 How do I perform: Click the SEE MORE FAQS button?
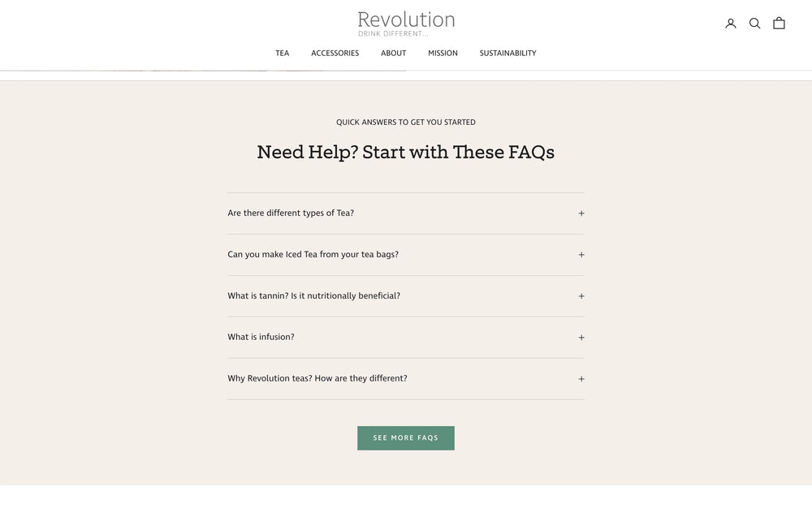pyautogui.click(x=405, y=437)
